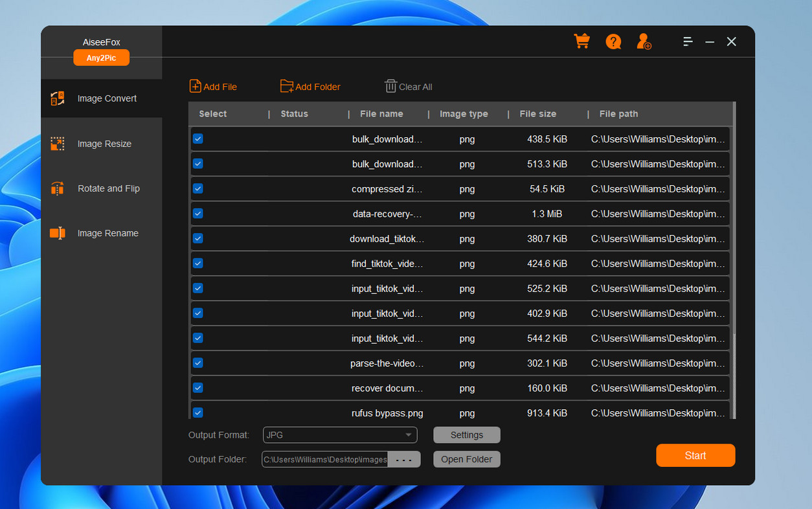Open the shopping cart purchase icon
The image size is (812, 509).
[582, 41]
